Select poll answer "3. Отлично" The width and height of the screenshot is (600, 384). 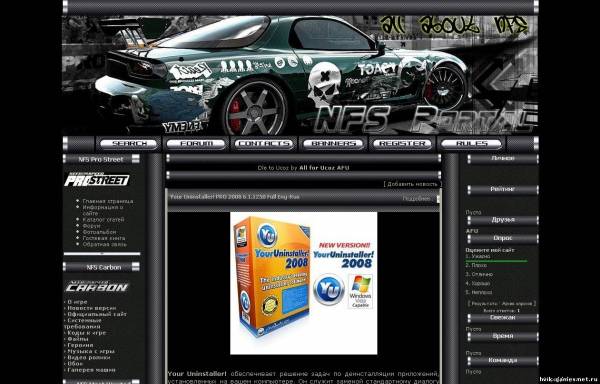479,274
